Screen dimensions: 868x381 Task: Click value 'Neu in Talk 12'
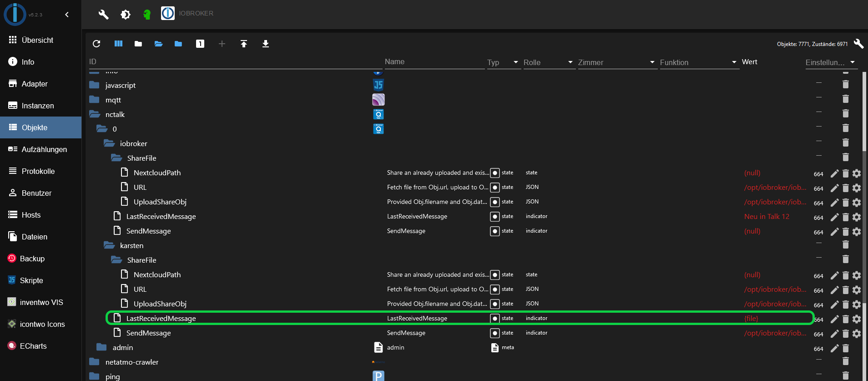point(767,217)
